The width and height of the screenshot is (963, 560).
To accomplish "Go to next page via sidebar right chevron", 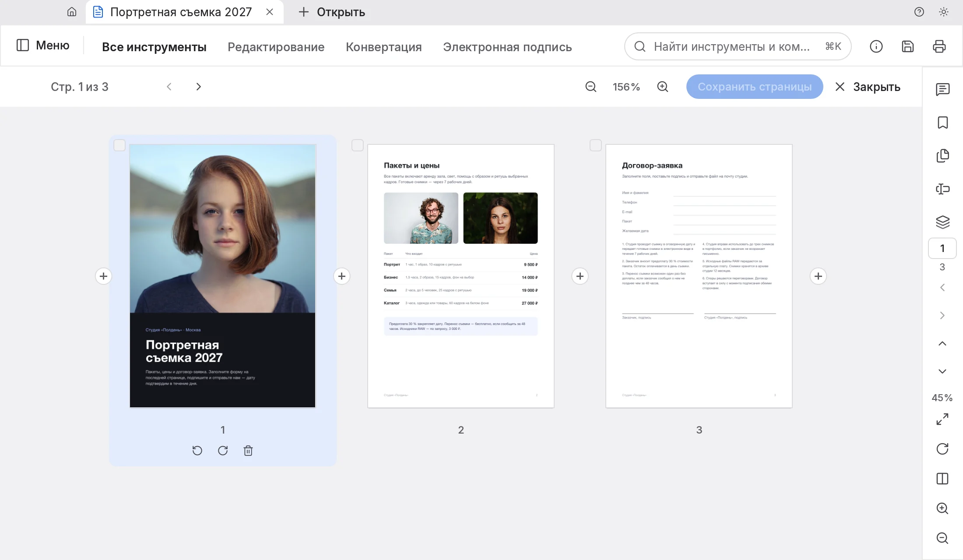I will 942,315.
